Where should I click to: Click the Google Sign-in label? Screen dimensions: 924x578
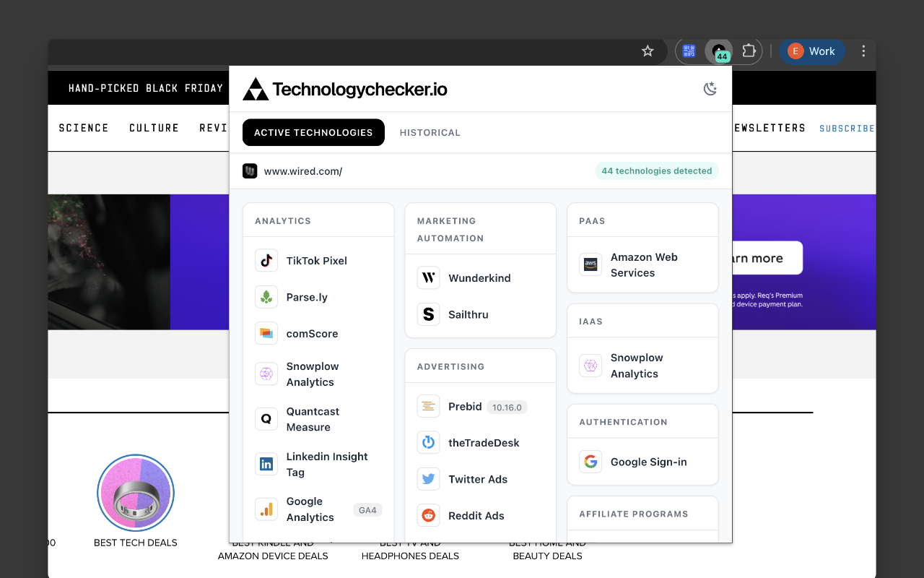click(x=649, y=462)
